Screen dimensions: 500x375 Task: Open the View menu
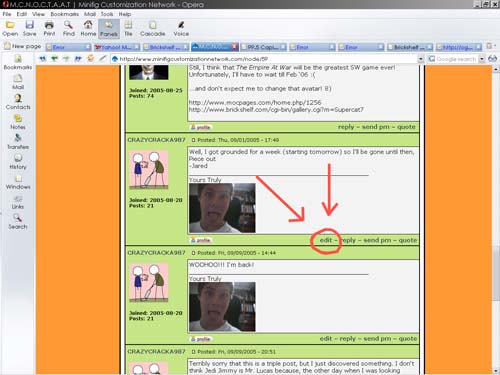click(38, 14)
